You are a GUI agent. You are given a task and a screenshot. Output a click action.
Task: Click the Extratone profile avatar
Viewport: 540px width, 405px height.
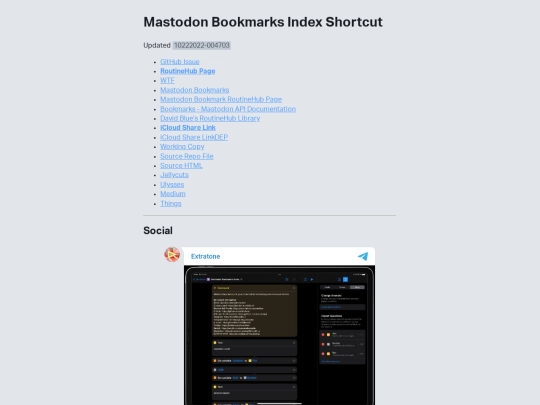pyautogui.click(x=172, y=255)
